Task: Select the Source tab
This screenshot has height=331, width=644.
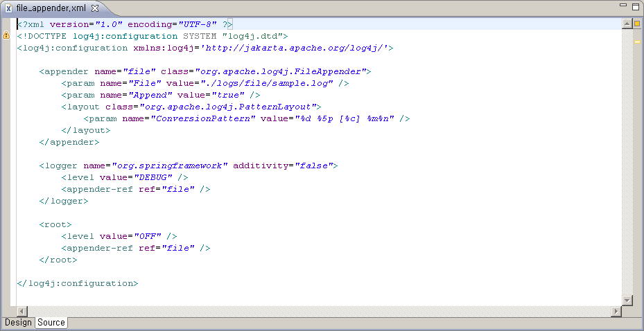Action: [x=51, y=323]
